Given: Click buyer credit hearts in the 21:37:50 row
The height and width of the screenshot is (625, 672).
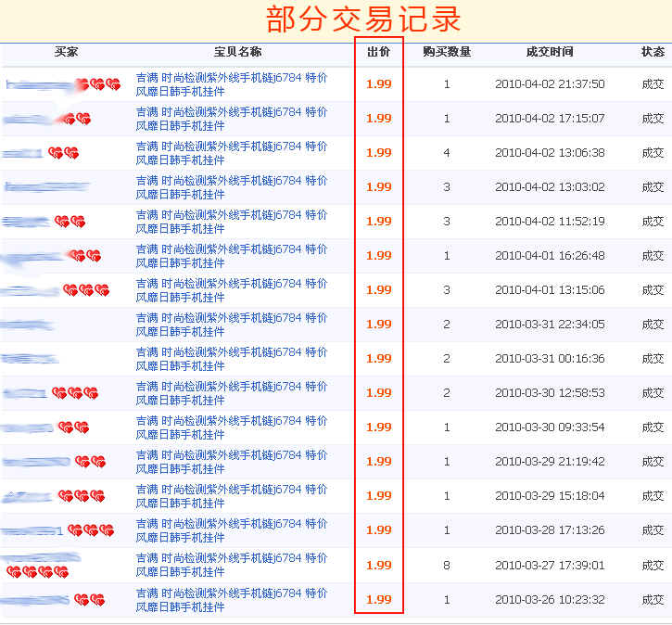Looking at the screenshot, I should click(98, 84).
